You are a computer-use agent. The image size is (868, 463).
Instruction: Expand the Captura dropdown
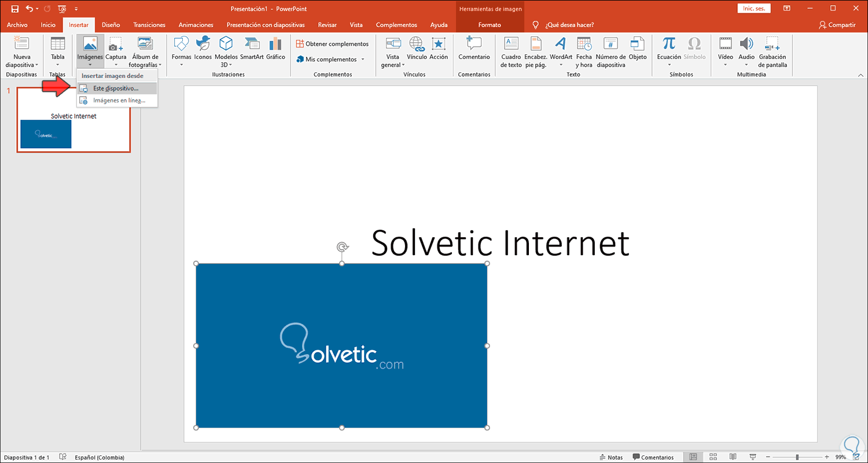coord(116,65)
